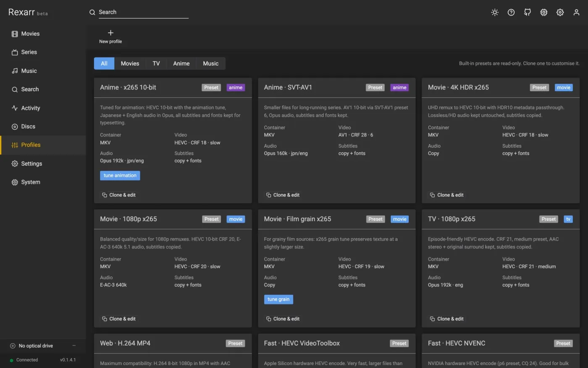Open Music in the sidebar
The width and height of the screenshot is (588, 368).
[x=43, y=71]
